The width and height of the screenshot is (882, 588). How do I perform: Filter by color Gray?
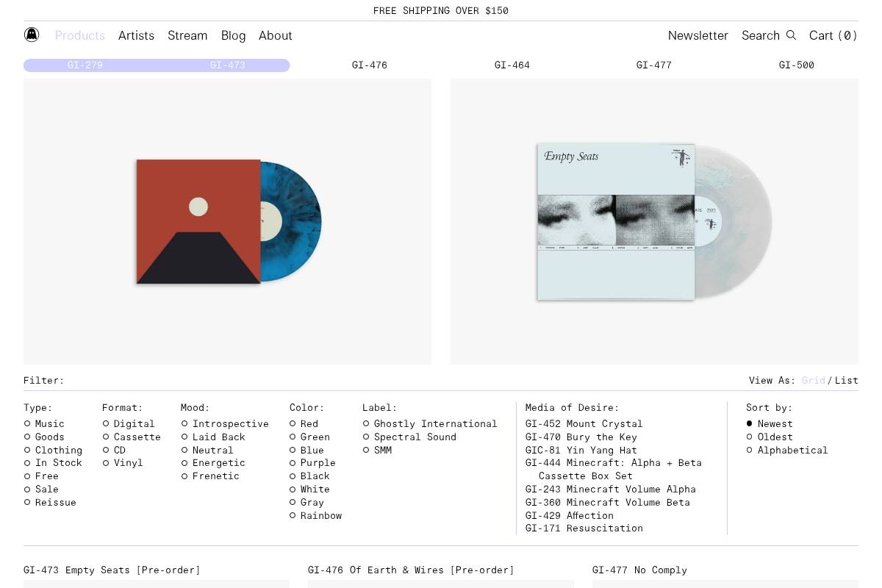pyautogui.click(x=307, y=503)
